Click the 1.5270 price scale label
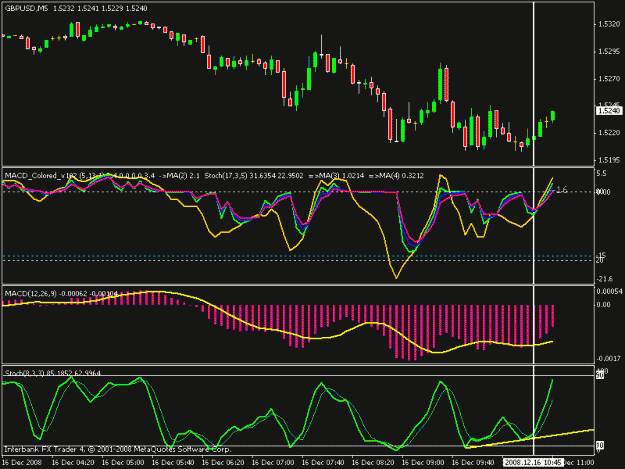This screenshot has height=469, width=625. point(609,79)
